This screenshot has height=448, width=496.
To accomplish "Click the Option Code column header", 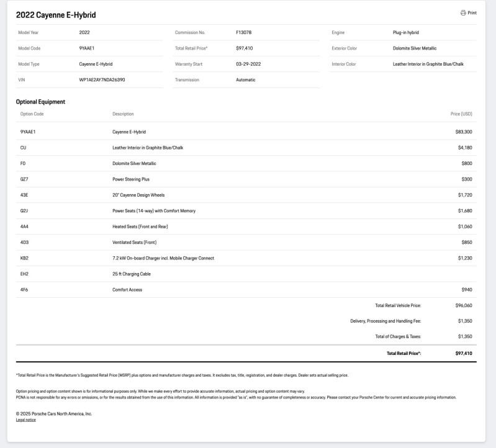I will pos(32,114).
